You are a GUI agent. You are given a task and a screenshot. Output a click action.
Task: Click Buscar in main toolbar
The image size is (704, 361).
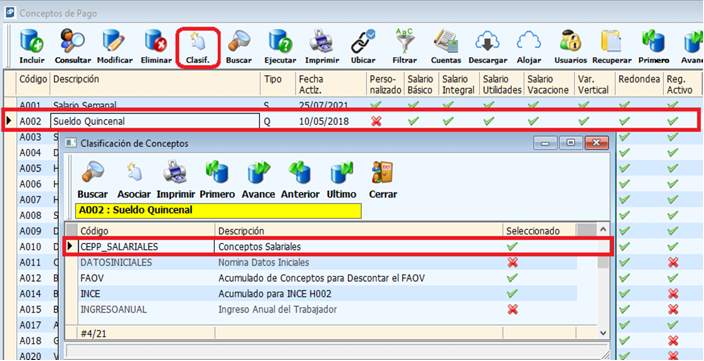[239, 41]
